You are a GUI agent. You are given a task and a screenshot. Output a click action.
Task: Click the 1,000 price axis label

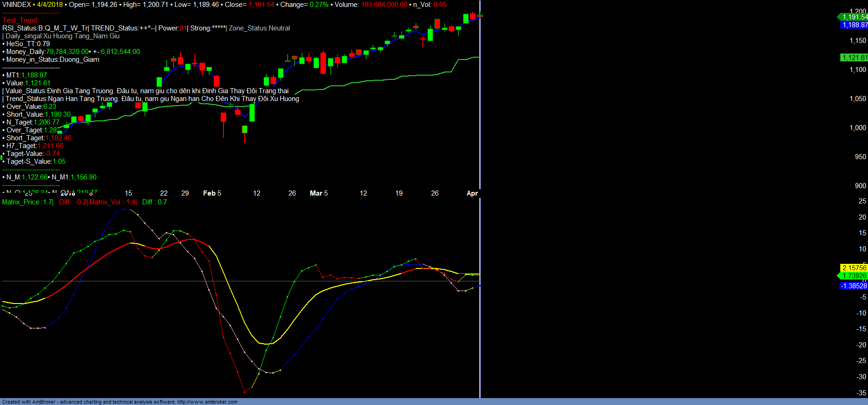pyautogui.click(x=858, y=128)
